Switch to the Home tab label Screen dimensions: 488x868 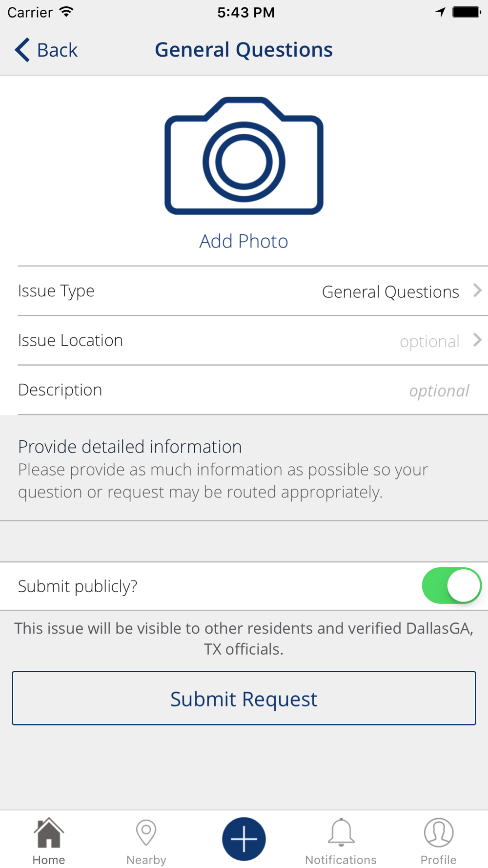click(x=49, y=860)
